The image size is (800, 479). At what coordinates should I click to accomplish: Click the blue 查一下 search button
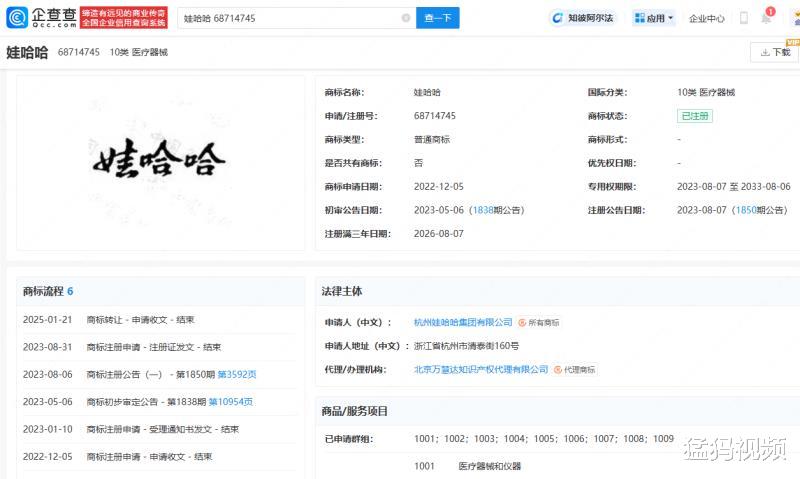click(x=438, y=18)
